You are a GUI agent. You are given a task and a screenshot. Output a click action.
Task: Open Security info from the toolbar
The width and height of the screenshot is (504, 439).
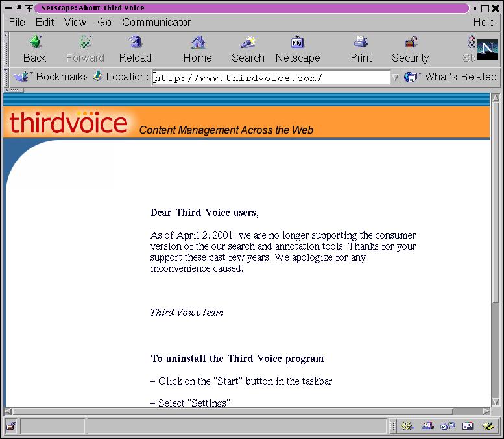click(410, 49)
